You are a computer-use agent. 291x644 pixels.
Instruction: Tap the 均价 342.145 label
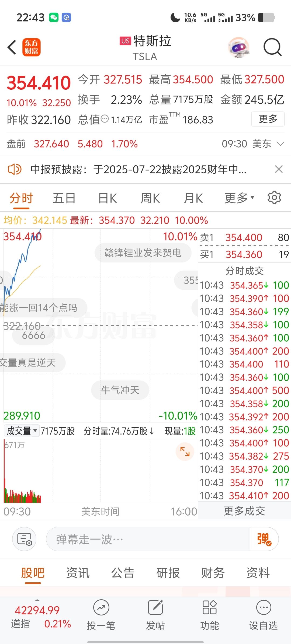click(35, 220)
